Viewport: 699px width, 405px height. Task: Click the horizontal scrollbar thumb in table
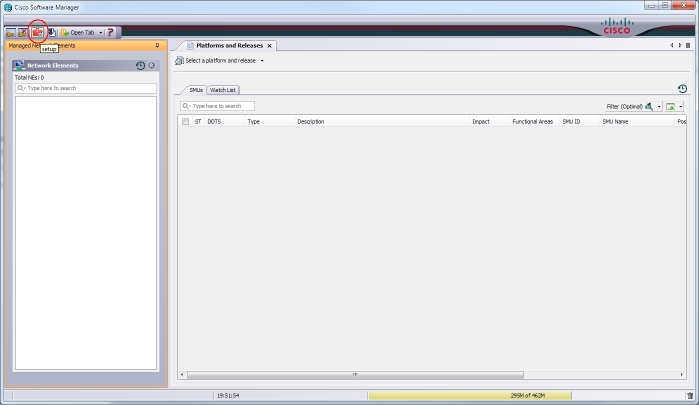click(355, 375)
